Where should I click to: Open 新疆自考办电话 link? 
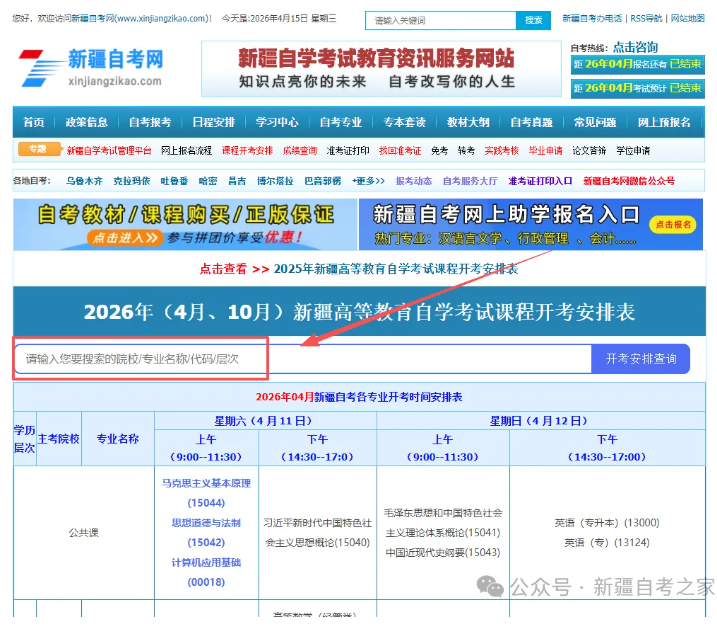592,19
